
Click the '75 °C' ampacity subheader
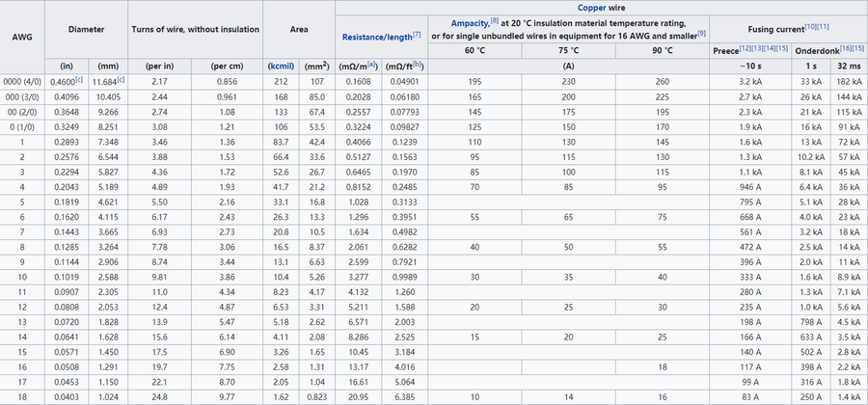[568, 51]
